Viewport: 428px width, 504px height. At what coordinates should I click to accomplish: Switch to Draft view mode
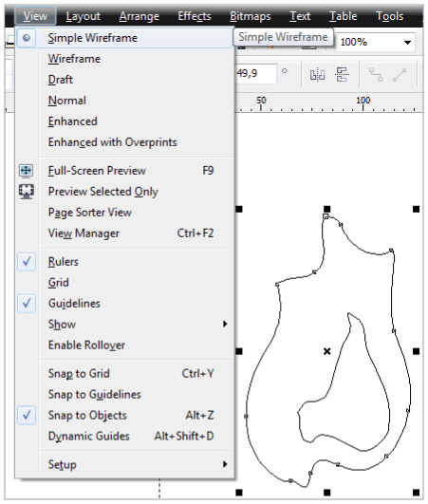click(x=124, y=80)
